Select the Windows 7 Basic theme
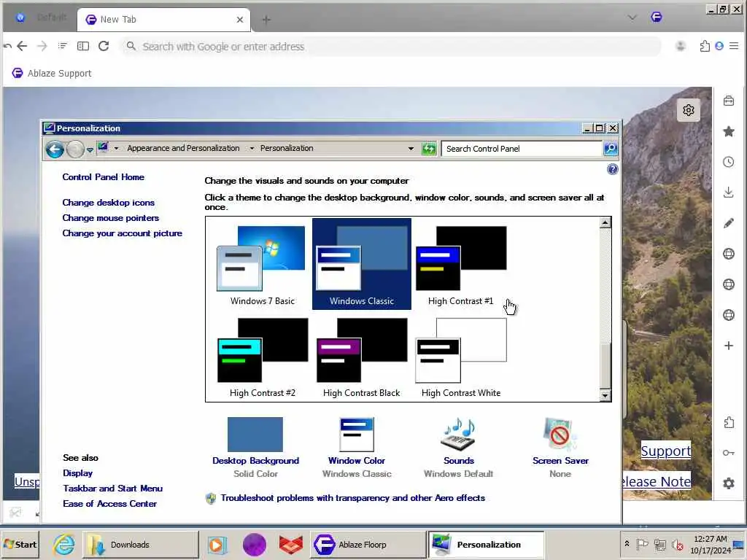The image size is (747, 560). (262, 265)
